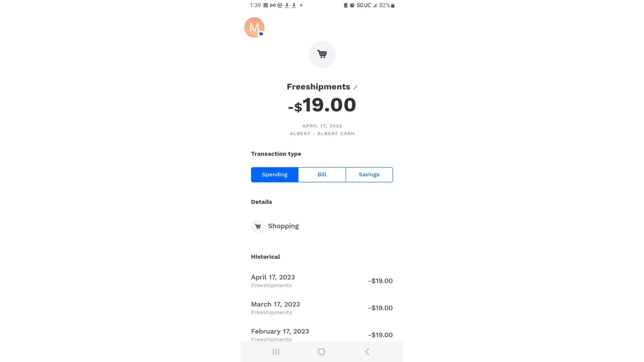Tap the Freeshipments merchant name title
Image resolution: width=644 pixels, height=362 pixels.
click(318, 87)
